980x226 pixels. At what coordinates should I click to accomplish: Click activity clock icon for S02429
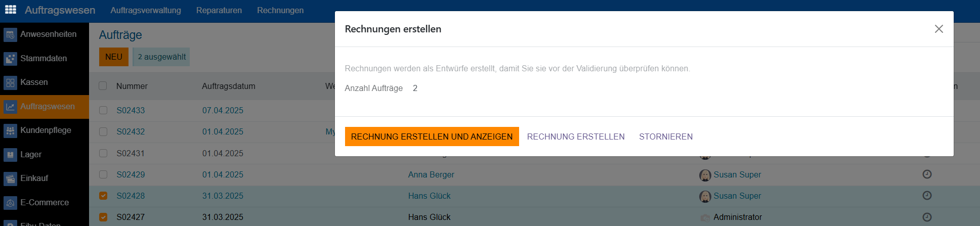point(927,174)
